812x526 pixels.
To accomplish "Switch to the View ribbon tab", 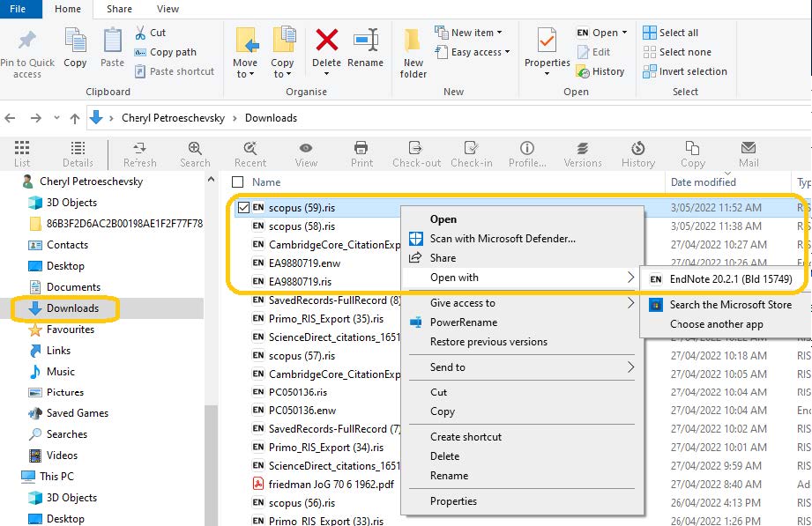I will 168,10.
